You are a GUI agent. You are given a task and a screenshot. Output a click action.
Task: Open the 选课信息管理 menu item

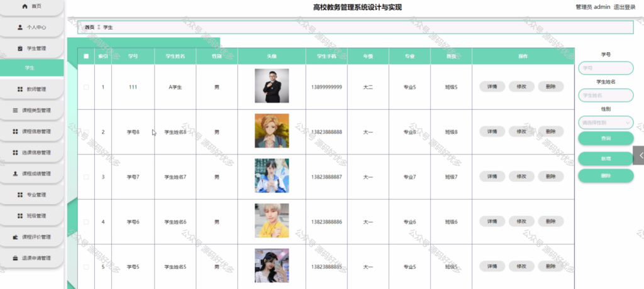coord(31,153)
